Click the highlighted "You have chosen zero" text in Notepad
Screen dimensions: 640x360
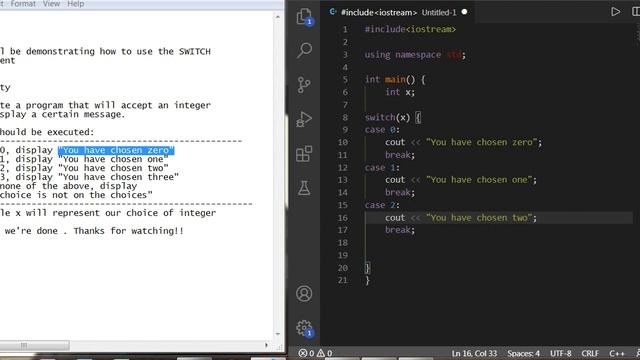pos(116,150)
